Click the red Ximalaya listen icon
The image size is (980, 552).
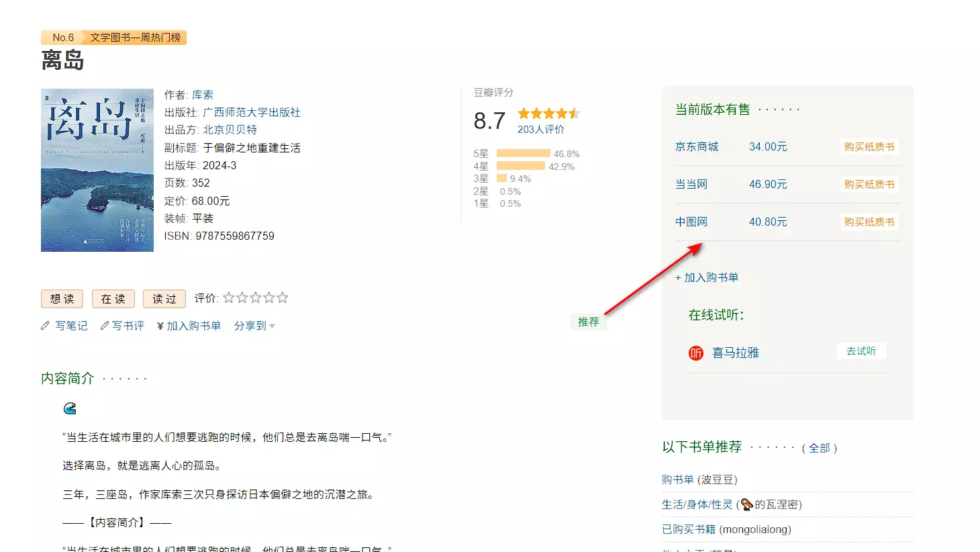point(695,353)
